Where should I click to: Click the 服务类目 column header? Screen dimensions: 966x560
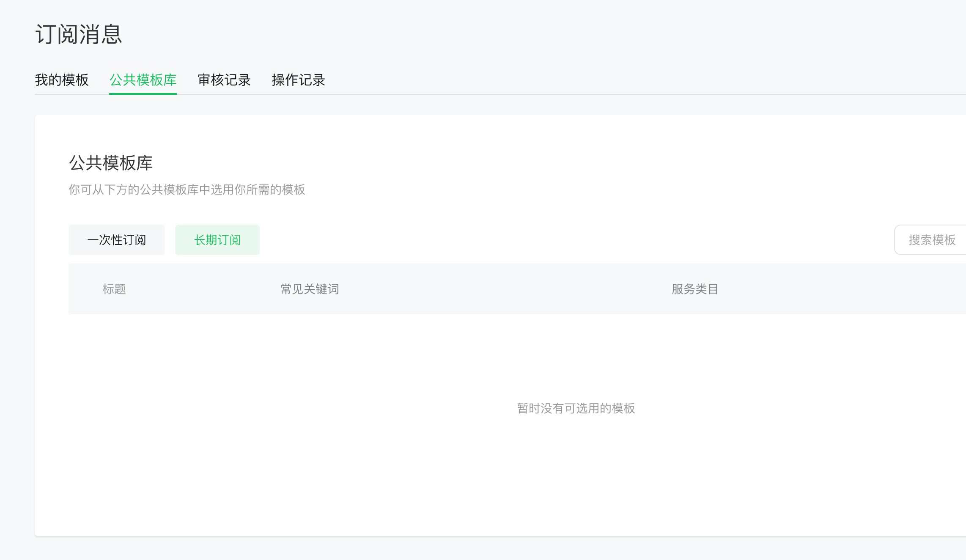tap(695, 289)
